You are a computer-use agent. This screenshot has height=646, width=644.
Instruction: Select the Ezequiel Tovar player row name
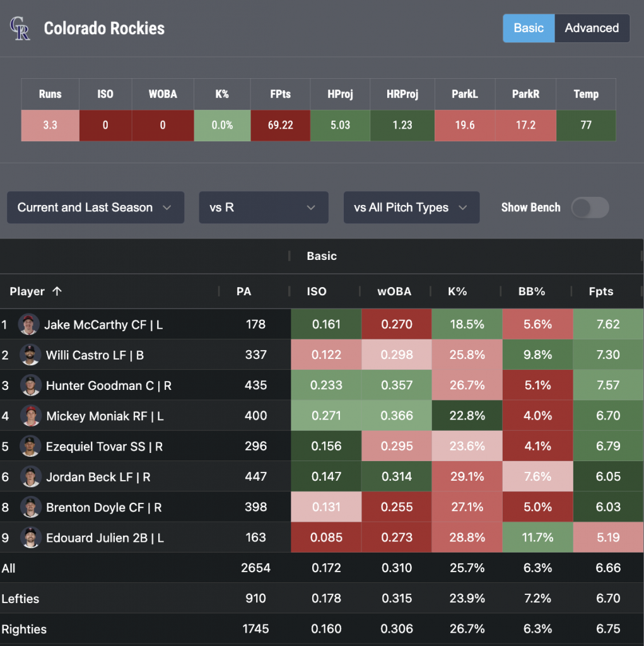(104, 447)
